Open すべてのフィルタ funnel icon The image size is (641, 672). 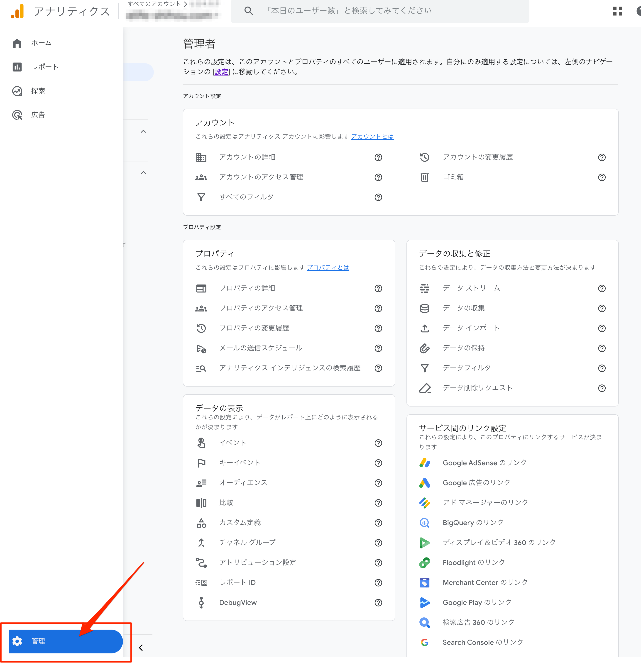(201, 197)
